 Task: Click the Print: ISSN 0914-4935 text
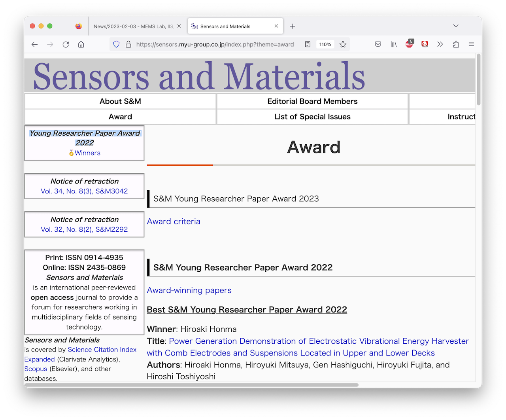(x=84, y=257)
